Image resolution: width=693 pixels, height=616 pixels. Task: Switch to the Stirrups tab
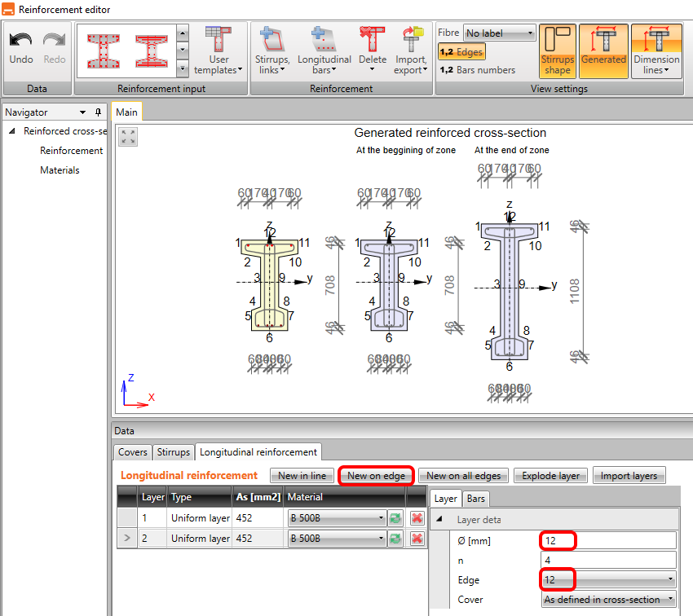173,452
